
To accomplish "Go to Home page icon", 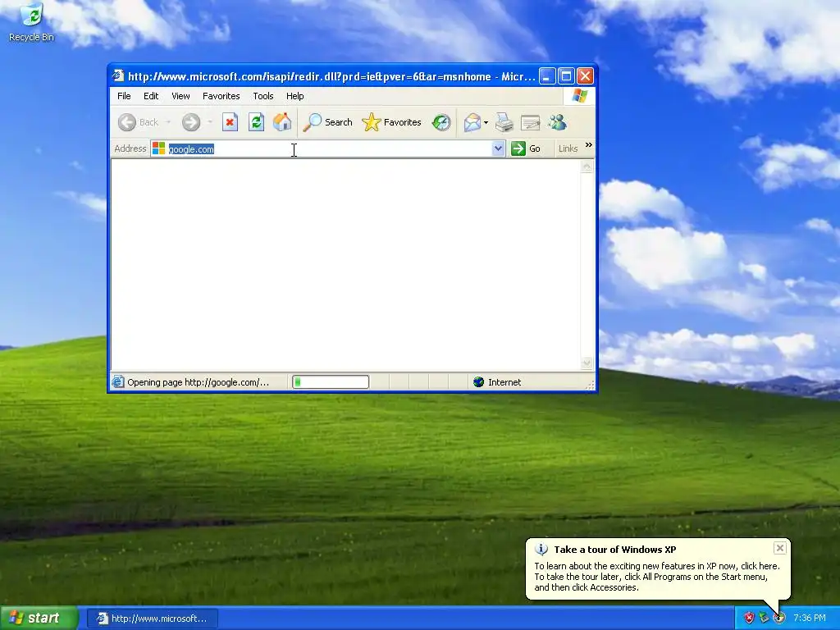I will tap(282, 122).
